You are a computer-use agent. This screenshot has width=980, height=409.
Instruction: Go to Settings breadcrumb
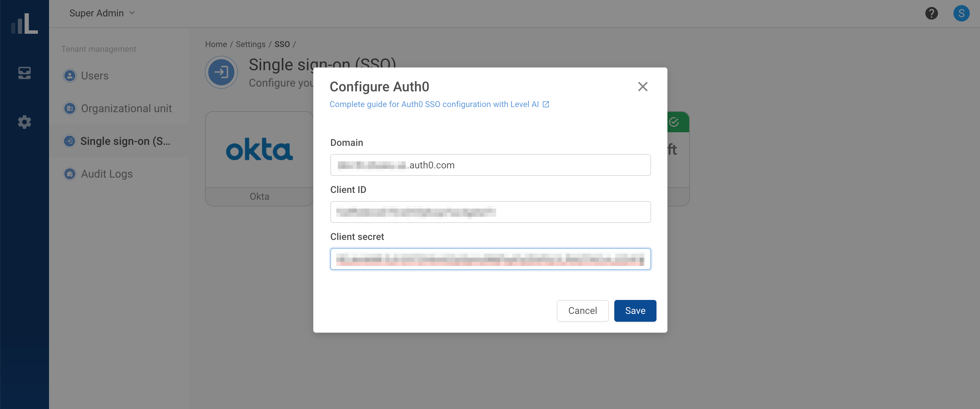(250, 44)
